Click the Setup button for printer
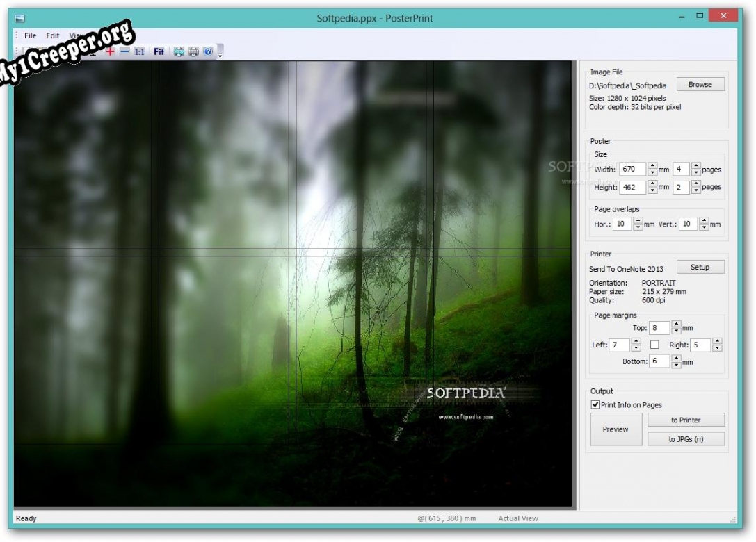Screen dimensions: 756x542 (700, 268)
